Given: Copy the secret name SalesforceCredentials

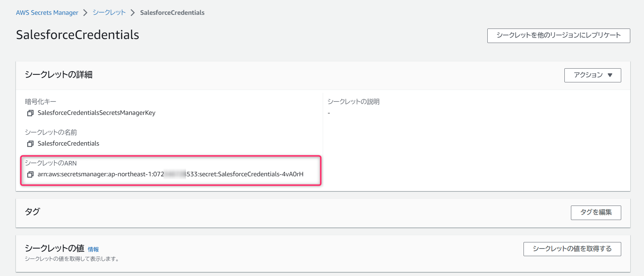Looking at the screenshot, I should click(30, 144).
